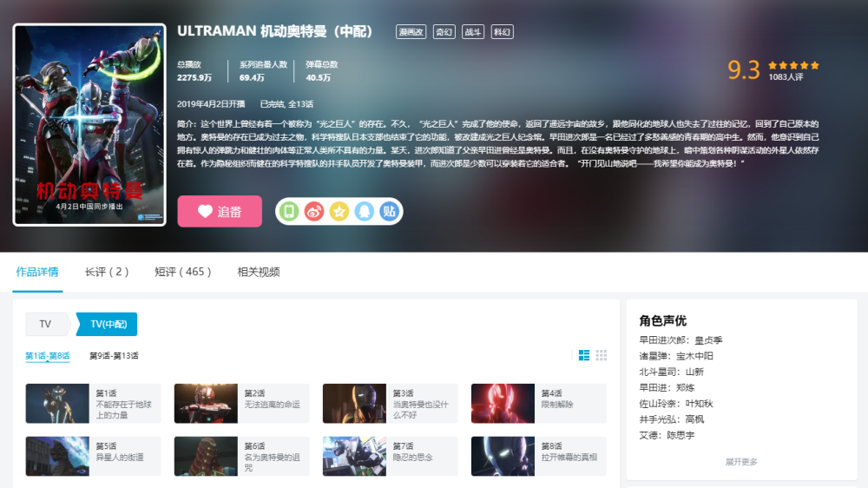The height and width of the screenshot is (488, 868).
Task: Click the phone share icon
Action: click(288, 211)
